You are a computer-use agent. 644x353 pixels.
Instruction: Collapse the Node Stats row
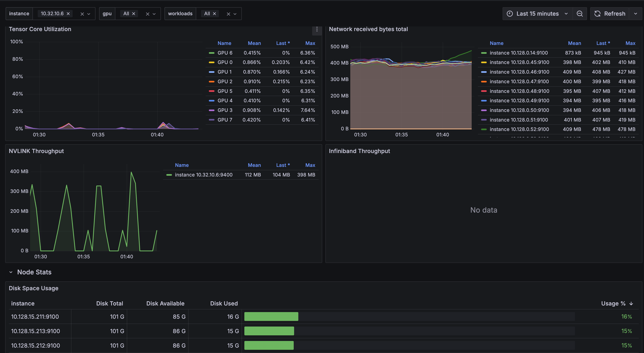(11, 272)
